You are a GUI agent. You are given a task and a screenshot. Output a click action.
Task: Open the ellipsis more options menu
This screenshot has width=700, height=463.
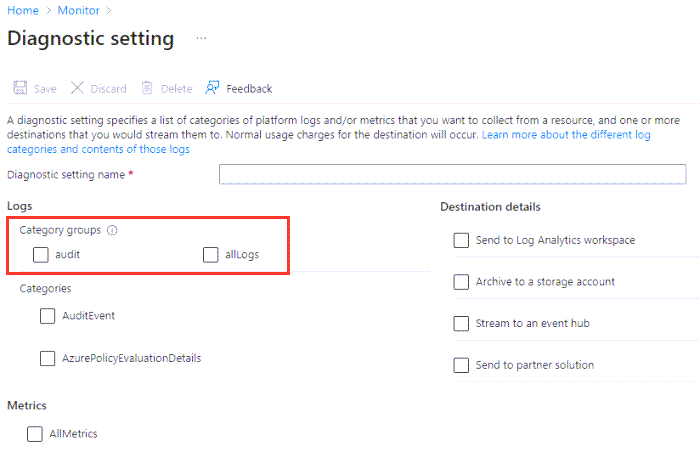pyautogui.click(x=201, y=39)
